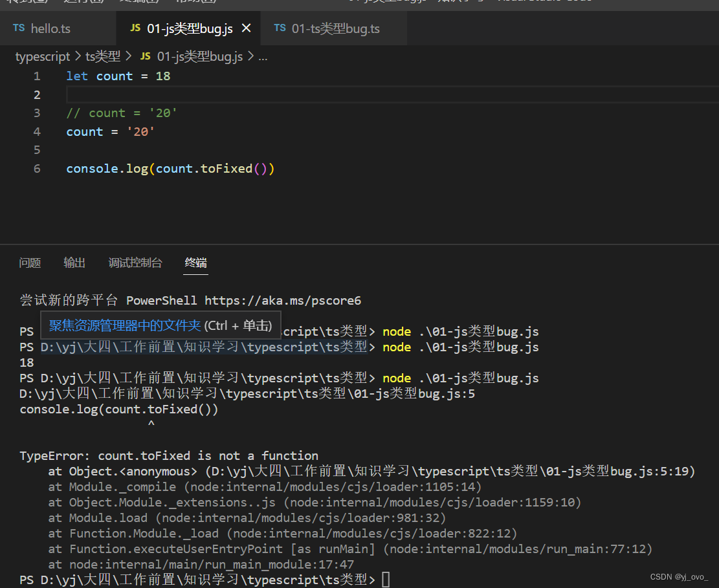This screenshot has width=719, height=588.
Task: Select the 问题 panel tab
Action: (30, 263)
